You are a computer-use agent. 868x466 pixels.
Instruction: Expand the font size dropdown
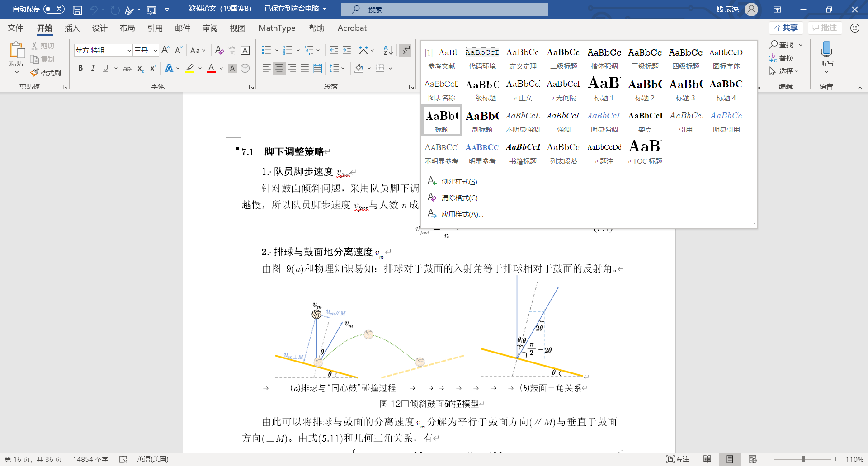(x=156, y=51)
